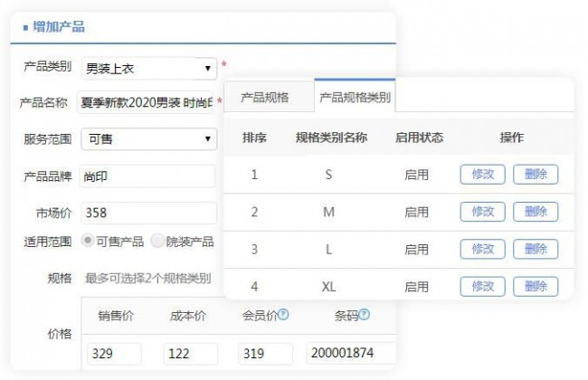Click 修改 for size S row
Viewport: 588px width, 380px height.
(x=482, y=175)
